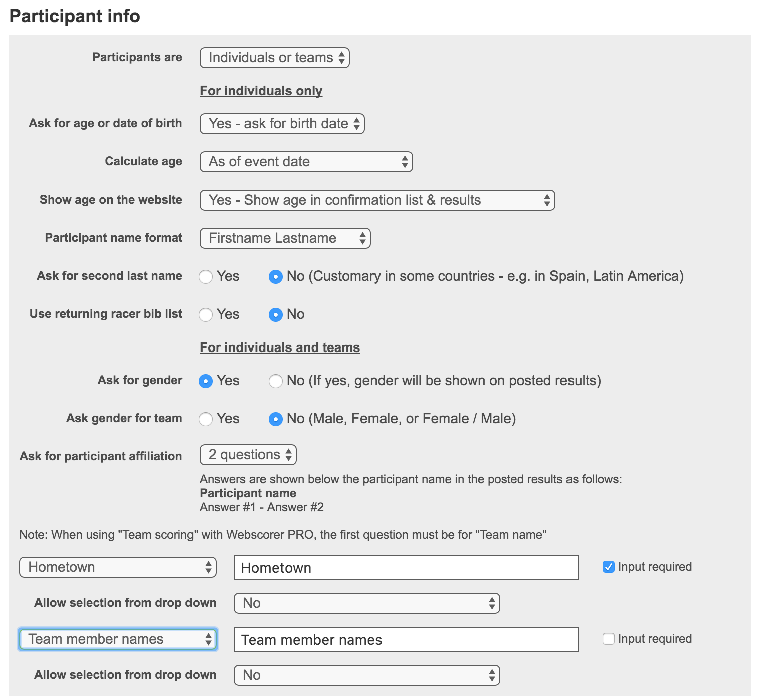The width and height of the screenshot is (759, 700).
Task: Uncheck Input required for Hometown
Action: (x=609, y=567)
